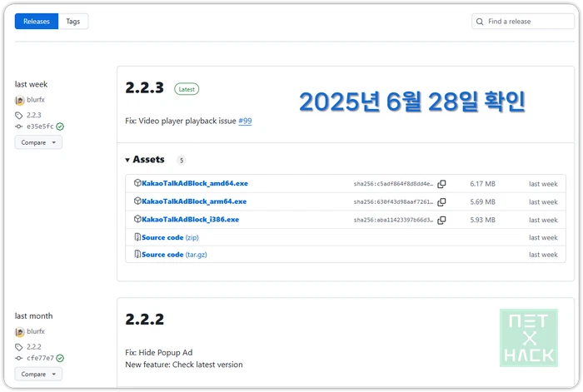Open Compare dropdown for release 2.2.2
Image resolution: width=583 pixels, height=392 pixels.
tap(38, 375)
